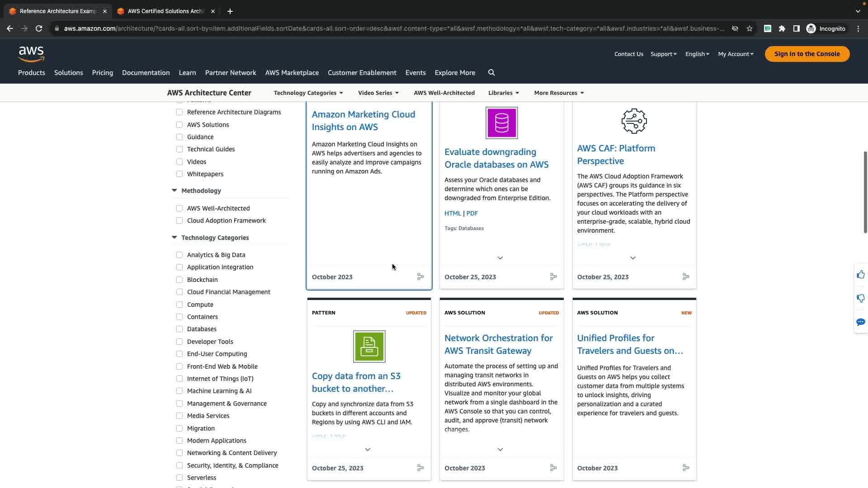Collapse the Methodology filter section
The image size is (868, 488).
pos(175,191)
